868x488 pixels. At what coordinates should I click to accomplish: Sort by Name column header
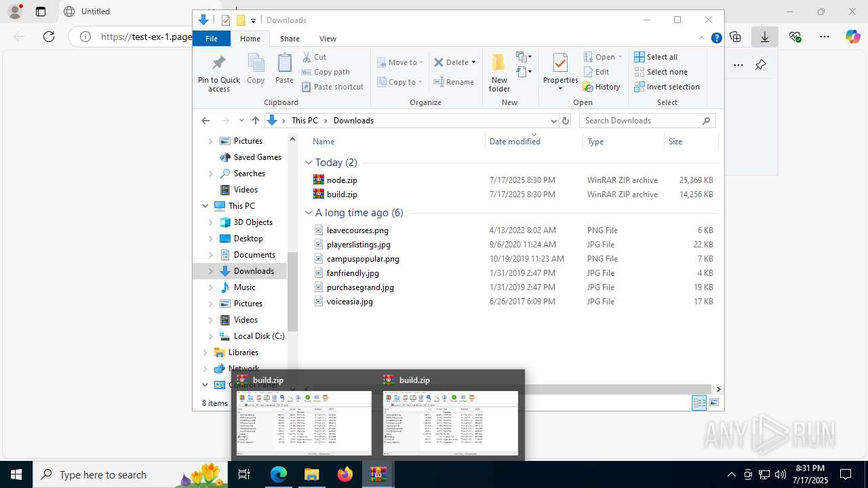click(397, 142)
